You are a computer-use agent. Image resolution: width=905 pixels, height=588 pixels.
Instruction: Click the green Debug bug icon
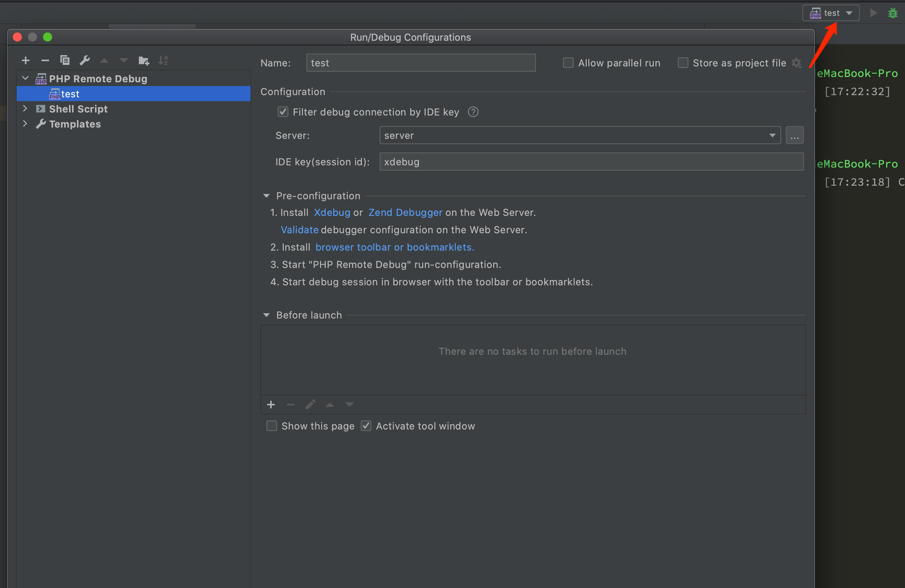pyautogui.click(x=893, y=13)
